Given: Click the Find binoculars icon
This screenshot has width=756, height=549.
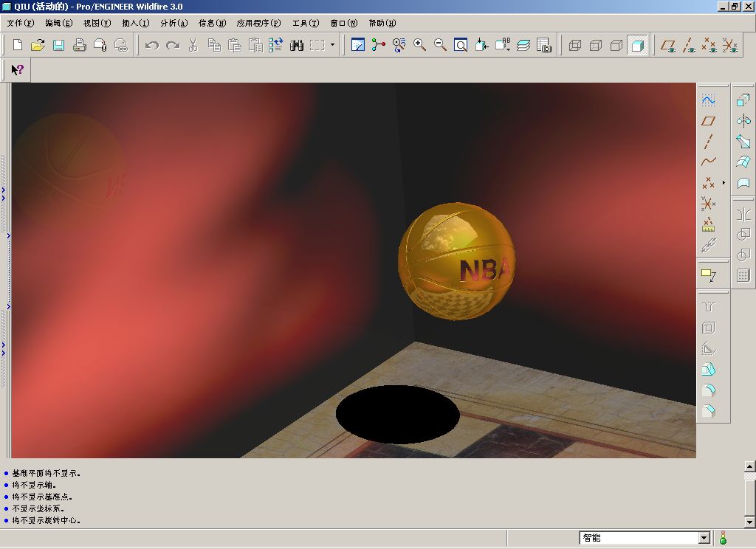Looking at the screenshot, I should coord(297,46).
